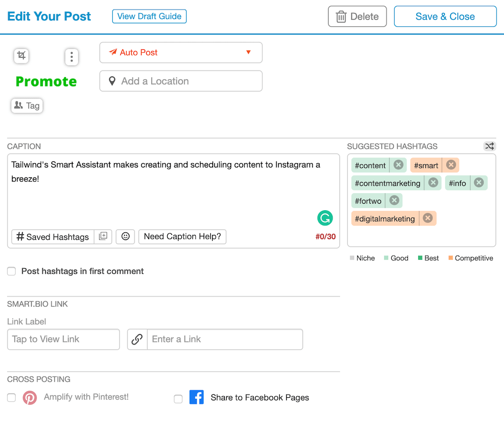This screenshot has height=426, width=504.
Task: Click the Amplify with Pinterest! label
Action: [86, 397]
